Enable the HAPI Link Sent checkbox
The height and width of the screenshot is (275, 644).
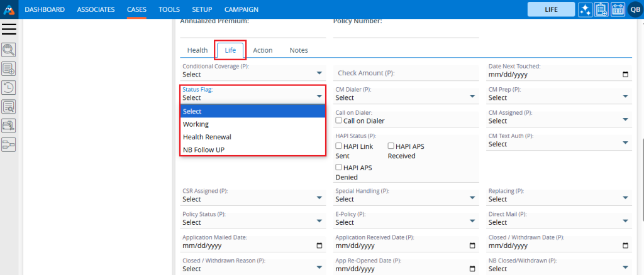339,146
